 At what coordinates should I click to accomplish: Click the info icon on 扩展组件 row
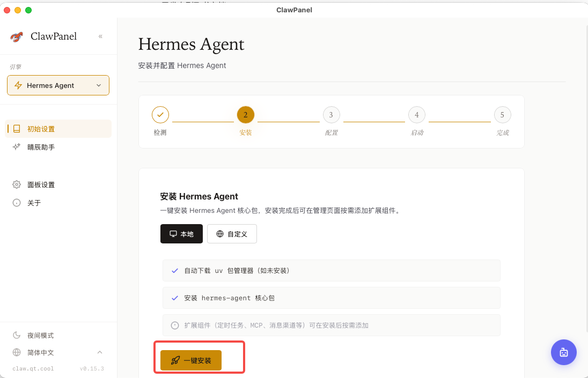pyautogui.click(x=175, y=325)
